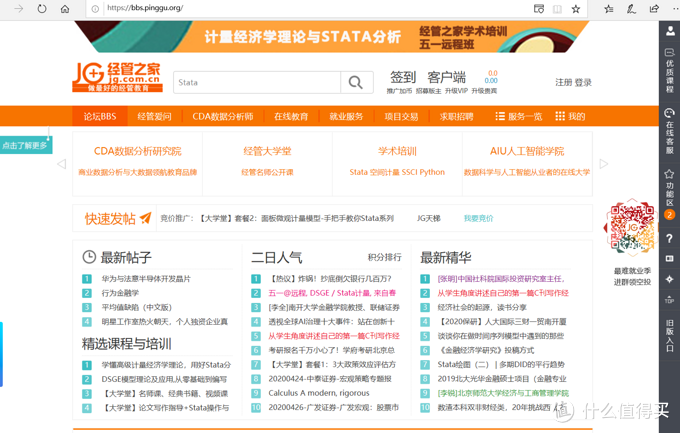Show previous carousel item with left arrow

point(62,164)
